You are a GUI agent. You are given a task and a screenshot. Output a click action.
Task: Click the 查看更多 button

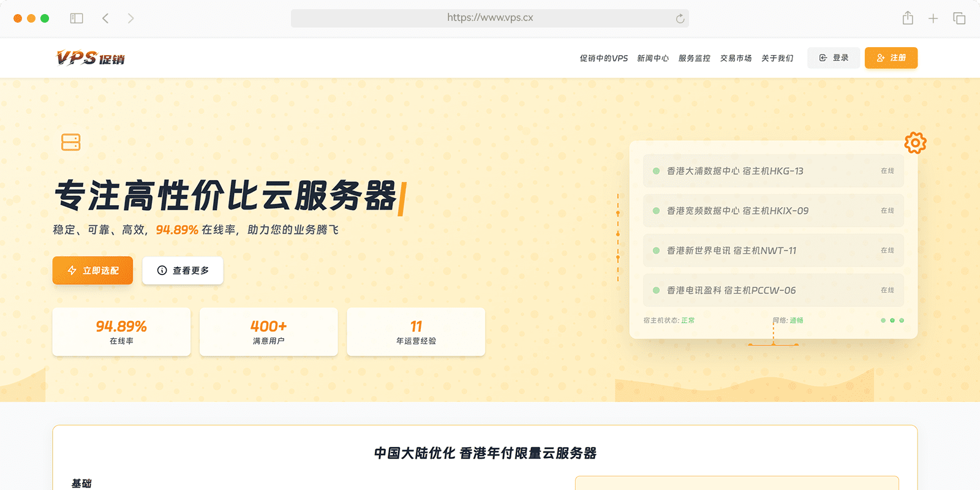tap(183, 270)
